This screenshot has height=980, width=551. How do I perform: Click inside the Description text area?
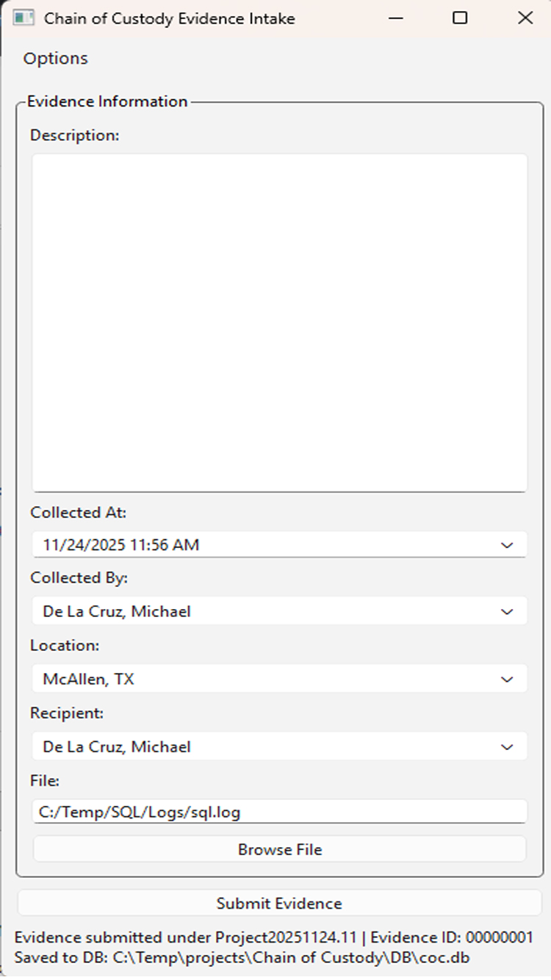click(279, 322)
